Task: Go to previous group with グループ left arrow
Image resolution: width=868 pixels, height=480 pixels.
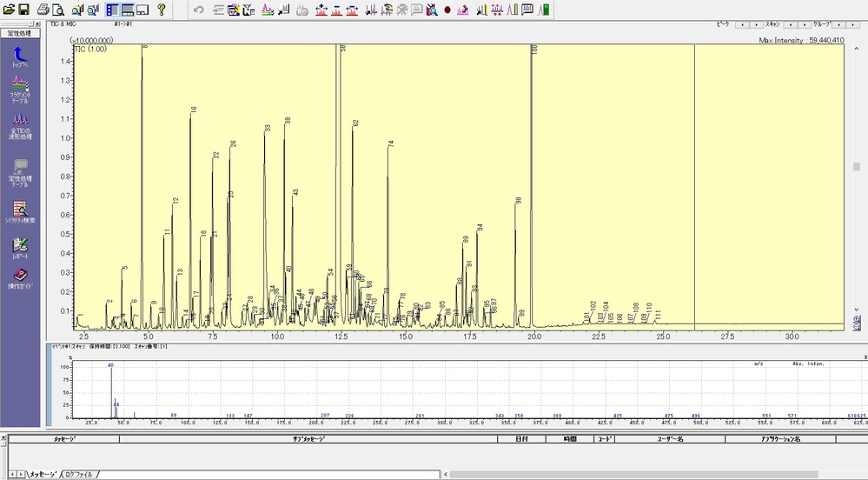Action: (840, 24)
